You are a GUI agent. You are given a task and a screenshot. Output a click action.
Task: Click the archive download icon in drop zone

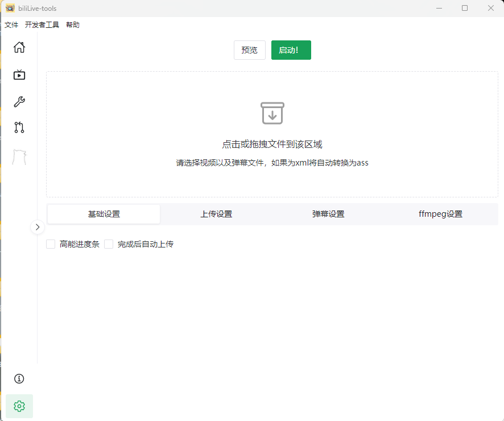(x=272, y=113)
